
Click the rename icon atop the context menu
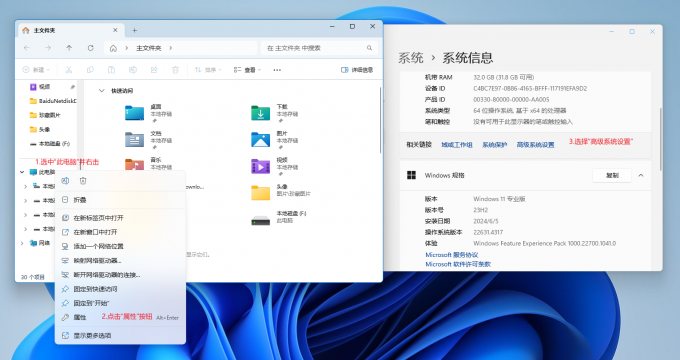[65, 180]
